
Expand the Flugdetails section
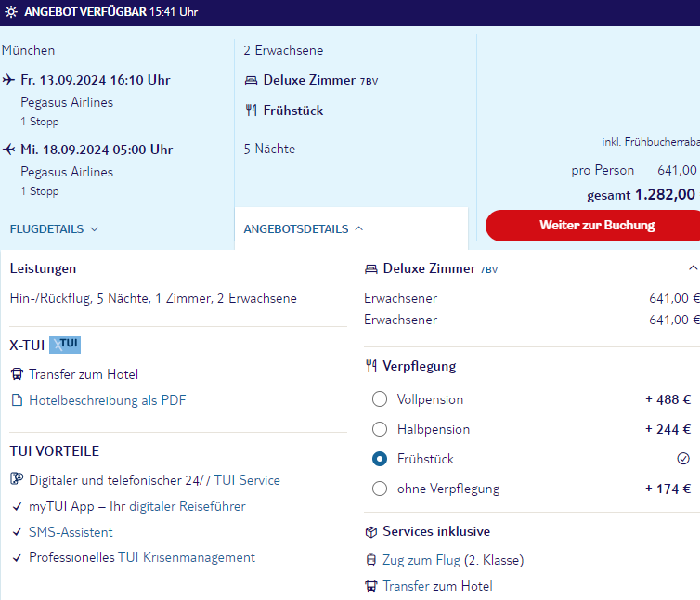click(54, 229)
